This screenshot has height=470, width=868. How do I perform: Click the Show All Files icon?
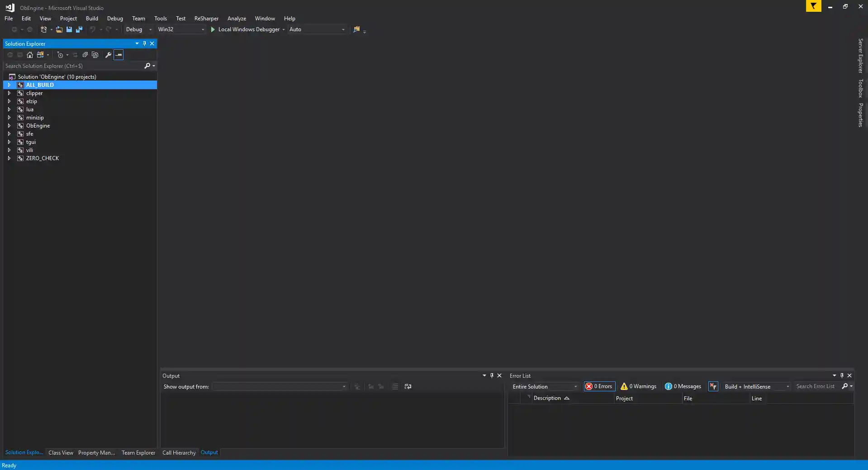pos(95,55)
